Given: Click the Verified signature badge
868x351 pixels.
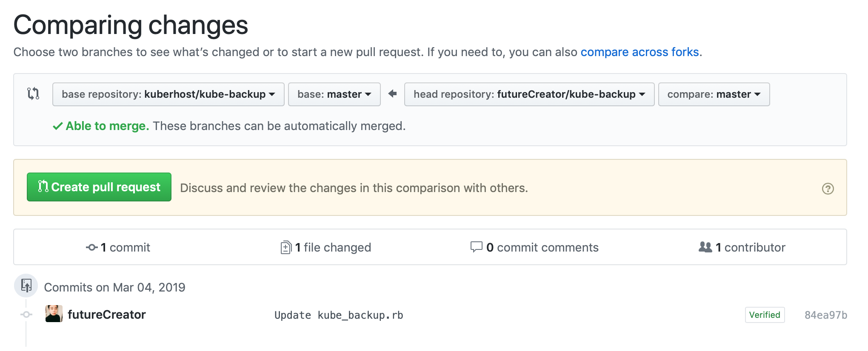Looking at the screenshot, I should [764, 315].
